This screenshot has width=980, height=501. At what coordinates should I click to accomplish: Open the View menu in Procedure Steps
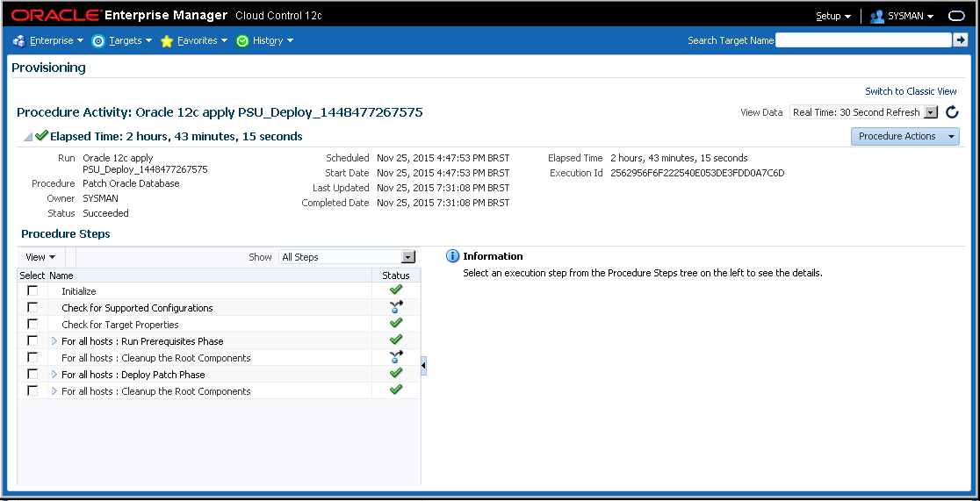[x=40, y=257]
